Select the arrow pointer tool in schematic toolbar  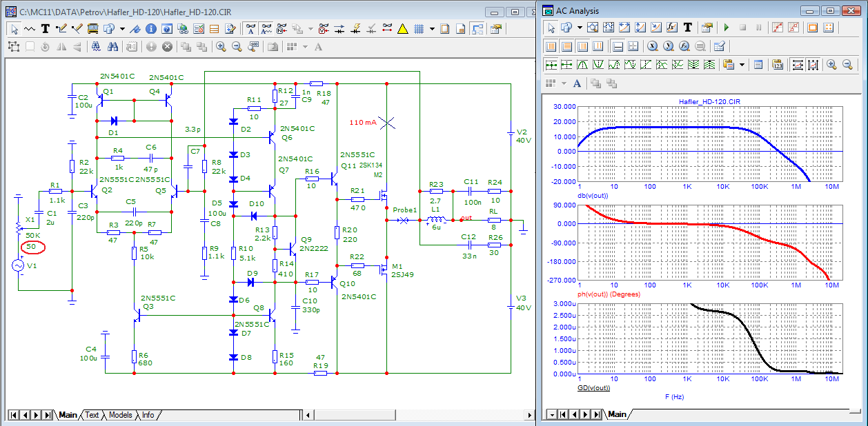click(14, 28)
